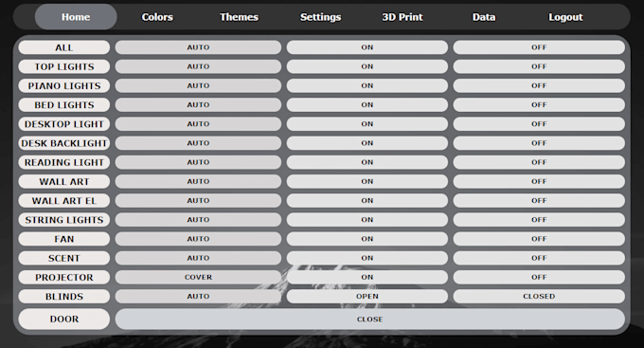
Task: Set ALL devices to AUTO
Action: pos(198,47)
